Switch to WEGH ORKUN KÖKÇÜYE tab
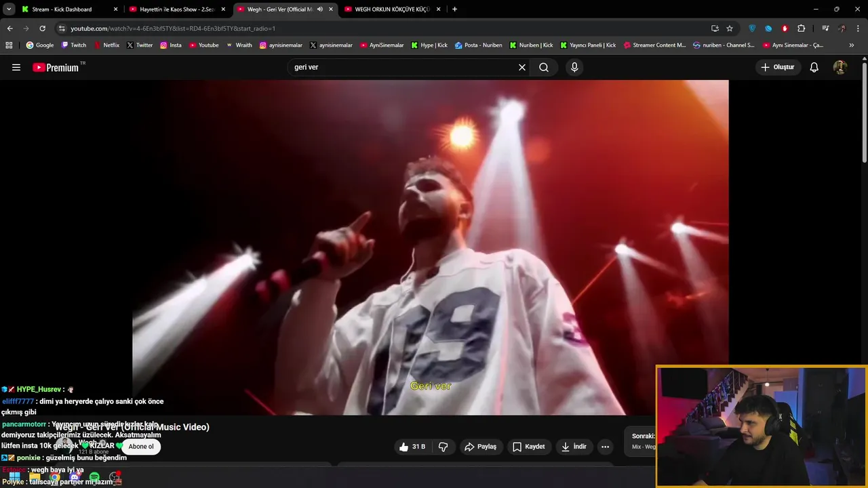The image size is (868, 488). [x=392, y=9]
